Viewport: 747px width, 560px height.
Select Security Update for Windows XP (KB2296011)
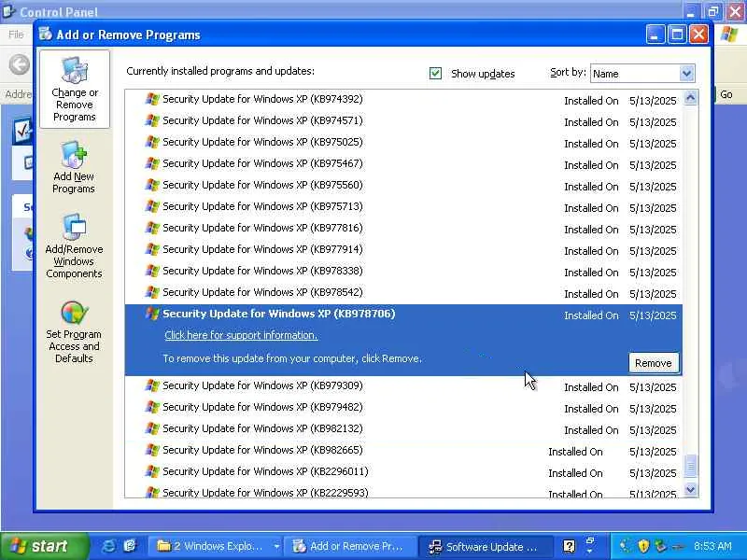coord(403,471)
